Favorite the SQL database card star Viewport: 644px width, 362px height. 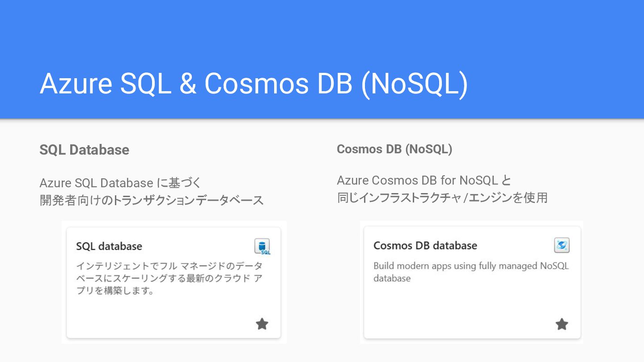[262, 324]
